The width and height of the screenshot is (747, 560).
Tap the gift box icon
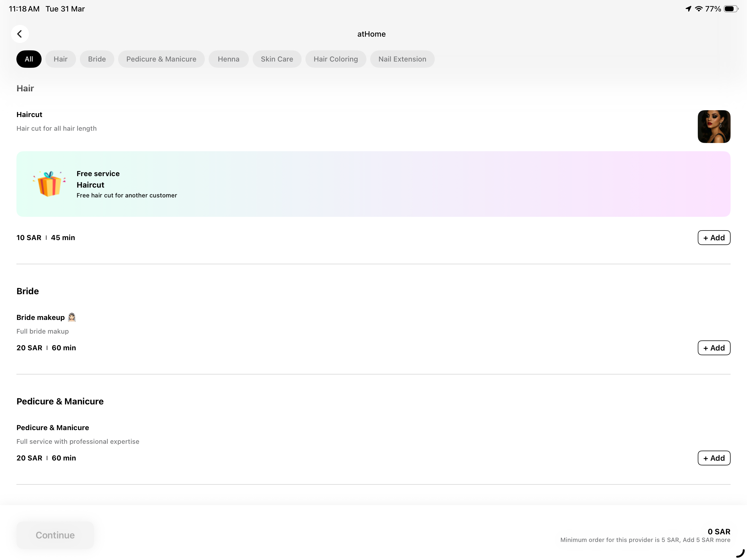click(x=49, y=183)
